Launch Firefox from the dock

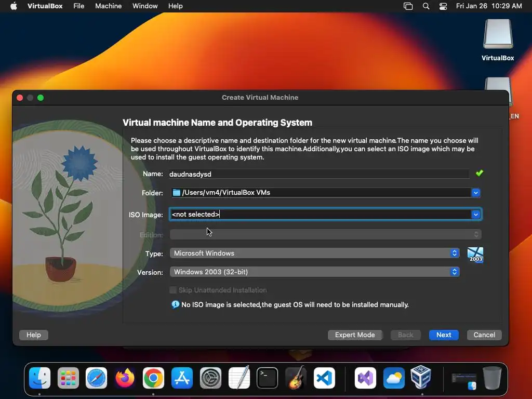(125, 378)
